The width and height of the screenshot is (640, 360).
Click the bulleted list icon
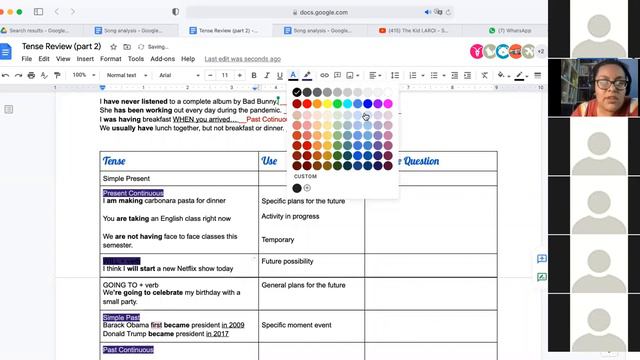pos(434,75)
